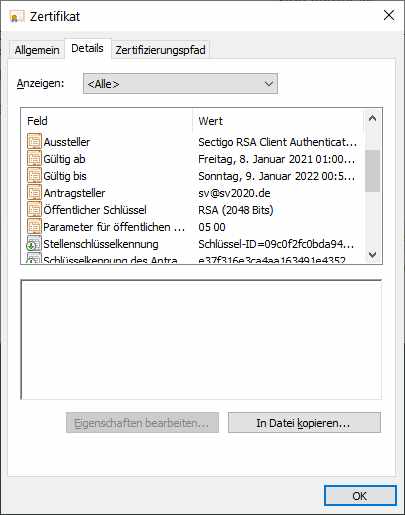Click the Gültig ab field icon
405x515 pixels.
coord(34,159)
